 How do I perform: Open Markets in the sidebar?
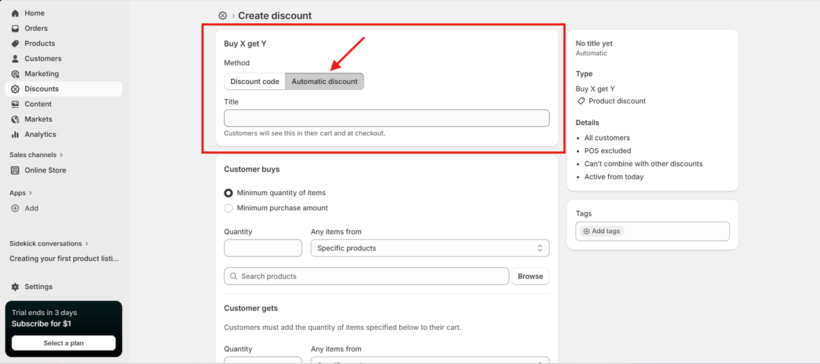[64, 119]
